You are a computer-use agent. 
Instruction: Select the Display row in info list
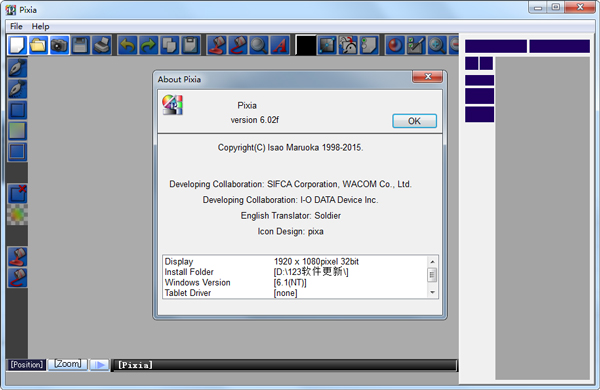point(295,261)
